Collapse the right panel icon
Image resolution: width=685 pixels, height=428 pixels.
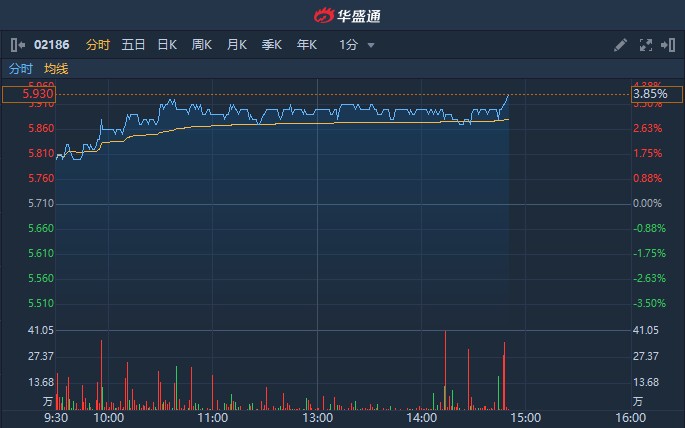coord(668,45)
